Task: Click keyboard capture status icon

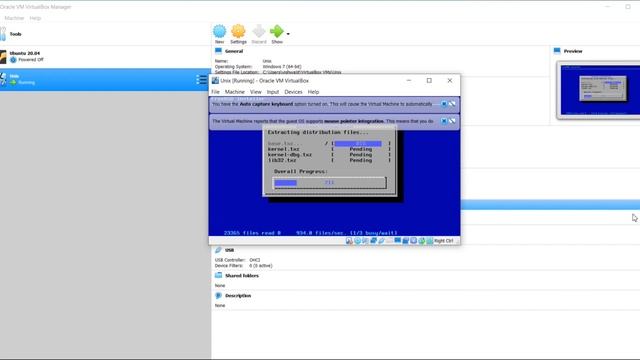Action: click(429, 241)
